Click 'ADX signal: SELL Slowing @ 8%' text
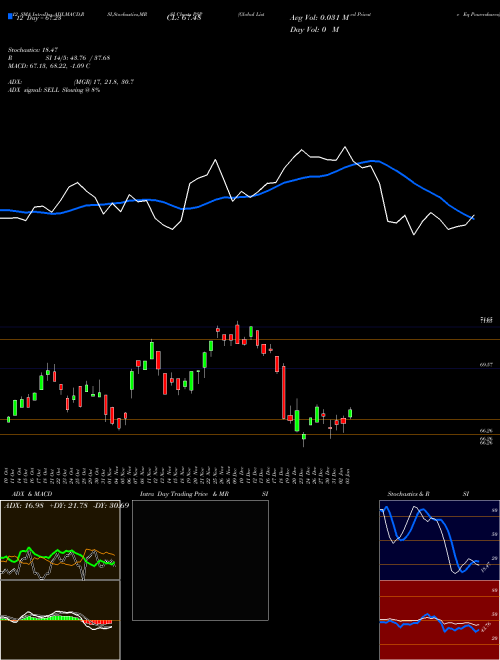This screenshot has height=660, width=500. (x=54, y=90)
